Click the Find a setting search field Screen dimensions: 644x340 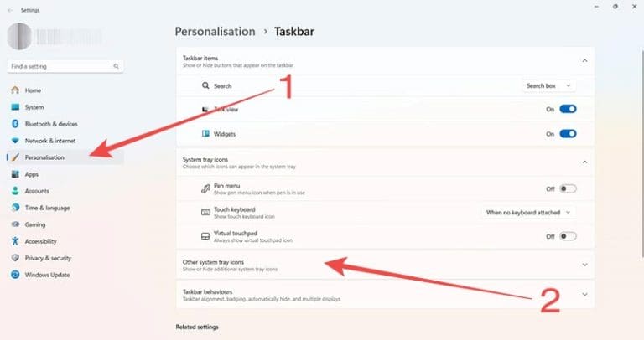[x=59, y=65]
